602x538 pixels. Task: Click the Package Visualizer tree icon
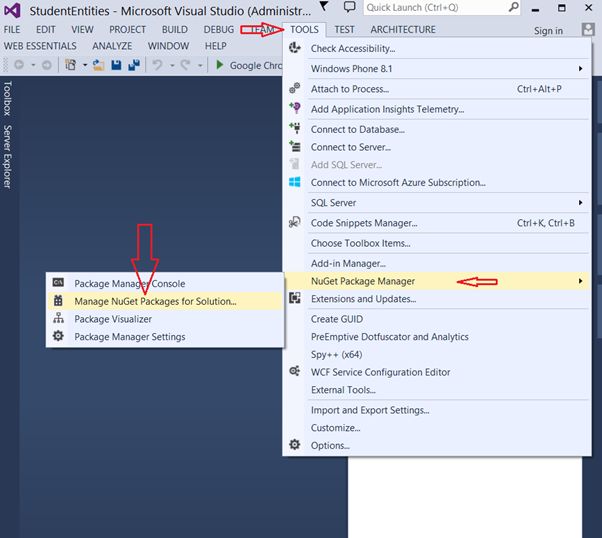58,318
